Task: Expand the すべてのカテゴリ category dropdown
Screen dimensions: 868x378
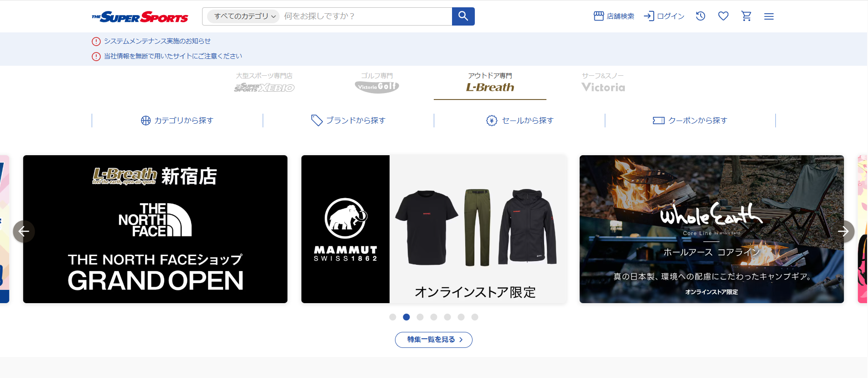Action: (x=244, y=16)
